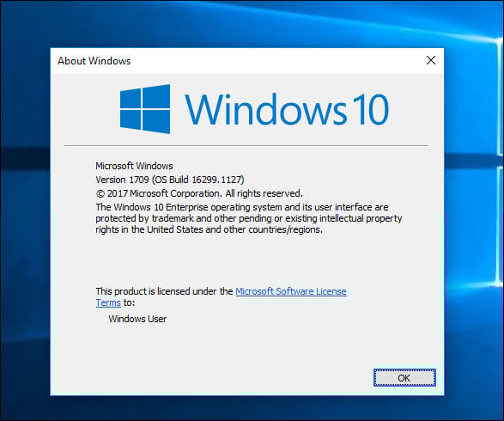Click the Version 1709 text
The image size is (504, 421).
point(122,180)
